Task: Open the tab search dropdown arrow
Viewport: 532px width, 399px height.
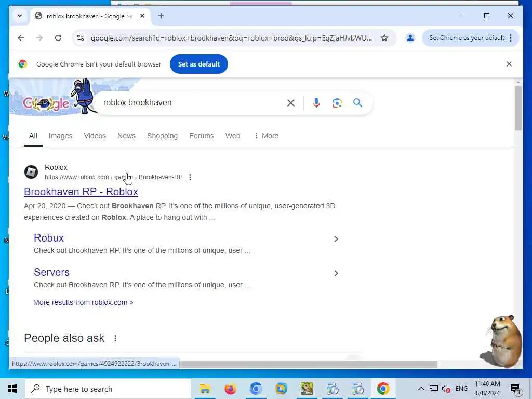Action: (x=20, y=16)
